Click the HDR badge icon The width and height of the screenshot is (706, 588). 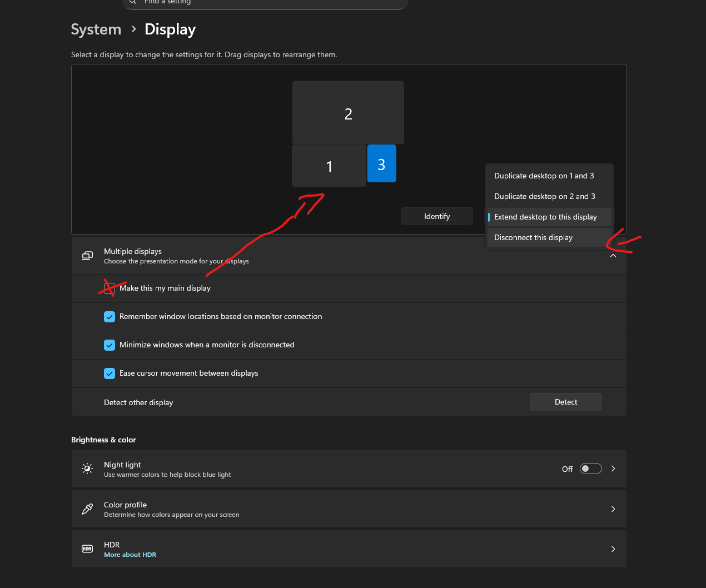click(x=87, y=549)
